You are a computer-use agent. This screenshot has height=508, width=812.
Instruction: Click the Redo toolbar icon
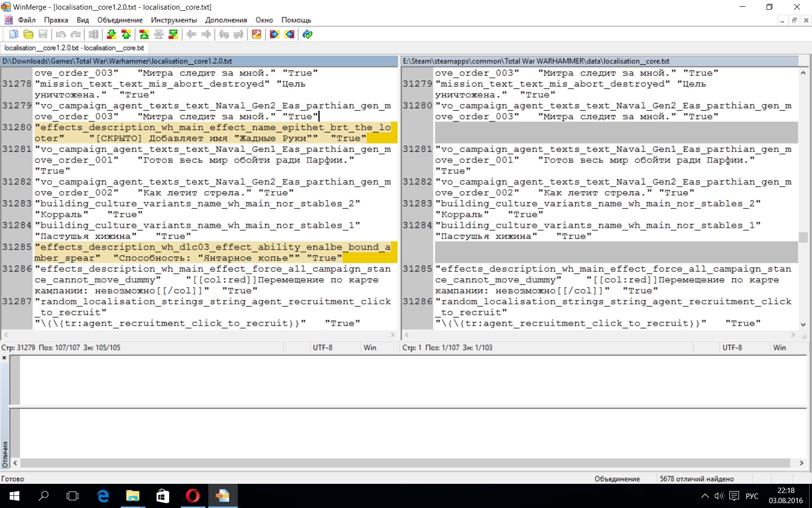(75, 34)
